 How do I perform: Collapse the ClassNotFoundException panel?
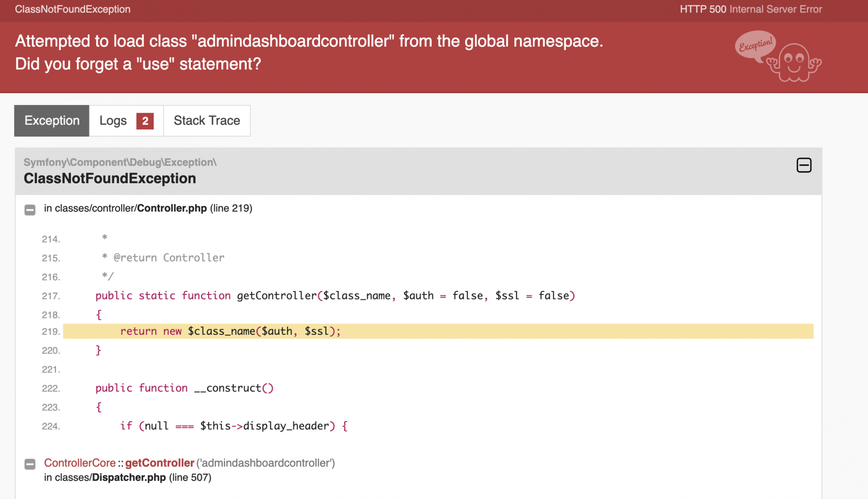coord(803,165)
